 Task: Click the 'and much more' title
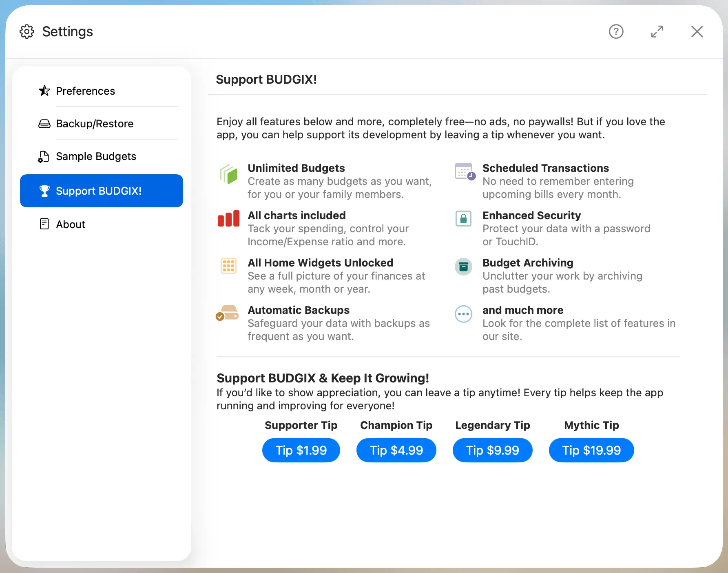(523, 310)
